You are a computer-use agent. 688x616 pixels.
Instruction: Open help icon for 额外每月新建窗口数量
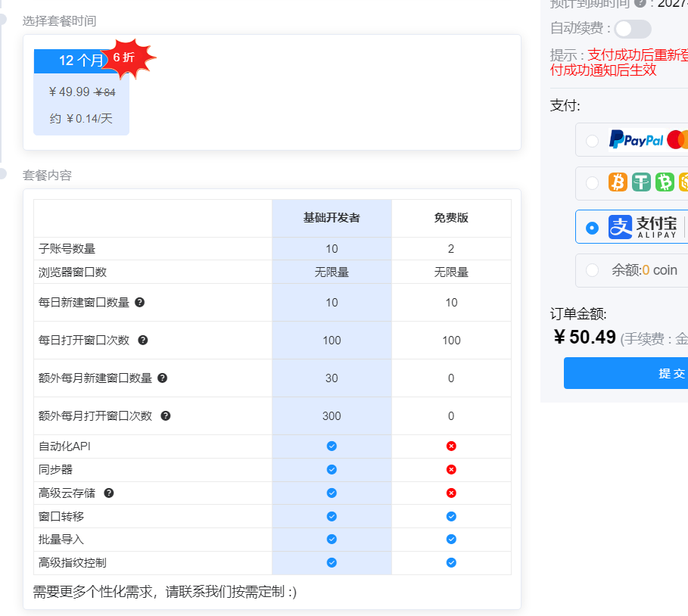162,378
